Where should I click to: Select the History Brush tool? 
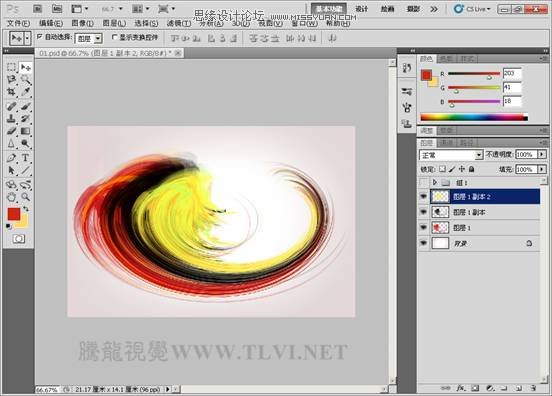(25, 119)
